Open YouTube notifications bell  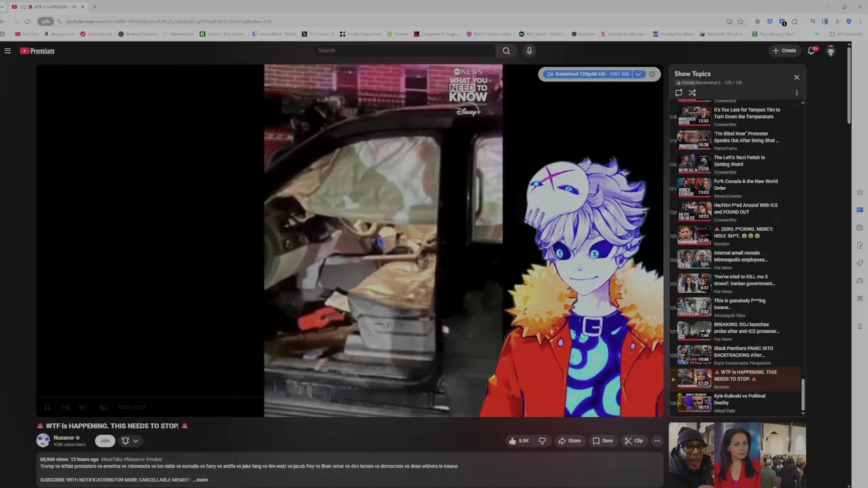click(812, 51)
